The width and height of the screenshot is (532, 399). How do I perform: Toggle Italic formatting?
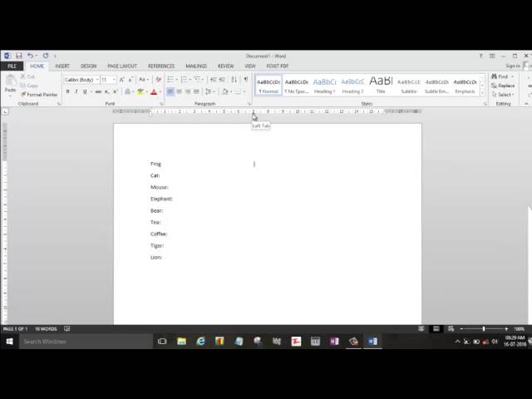point(76,91)
